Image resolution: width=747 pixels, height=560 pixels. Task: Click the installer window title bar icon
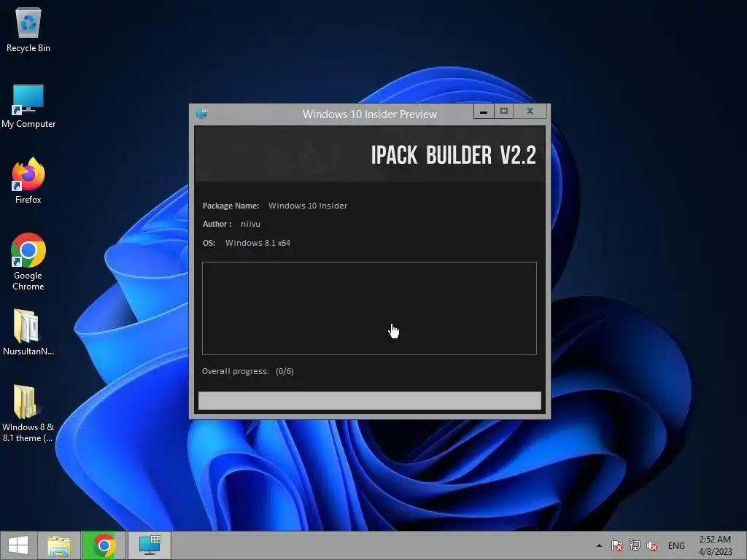(201, 114)
